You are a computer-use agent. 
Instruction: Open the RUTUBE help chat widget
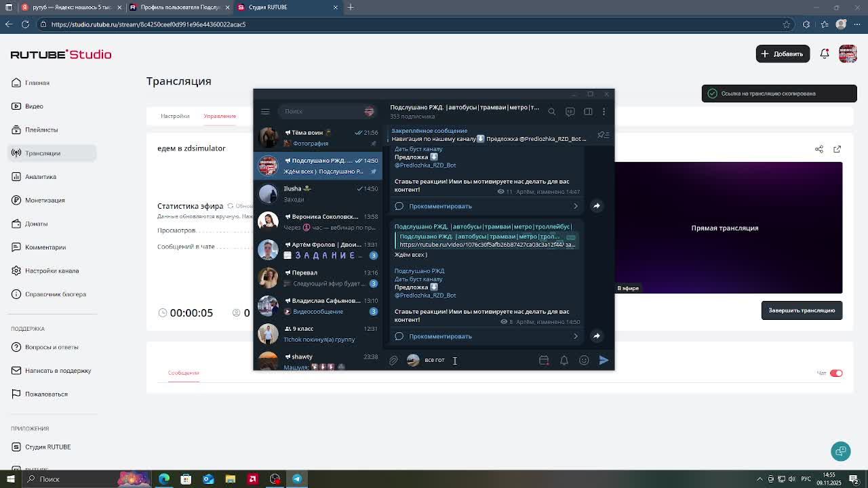pos(841,451)
